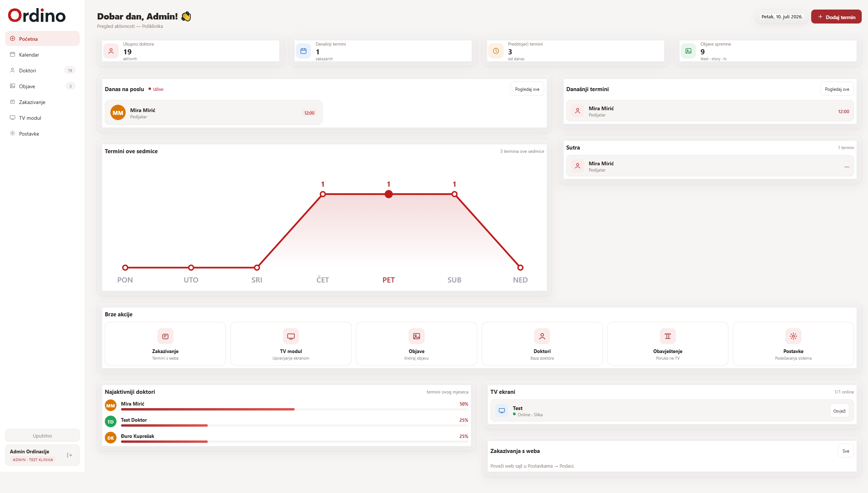Click the Predstojeći termini clock icon
This screenshot has width=868, height=493.
[x=496, y=51]
